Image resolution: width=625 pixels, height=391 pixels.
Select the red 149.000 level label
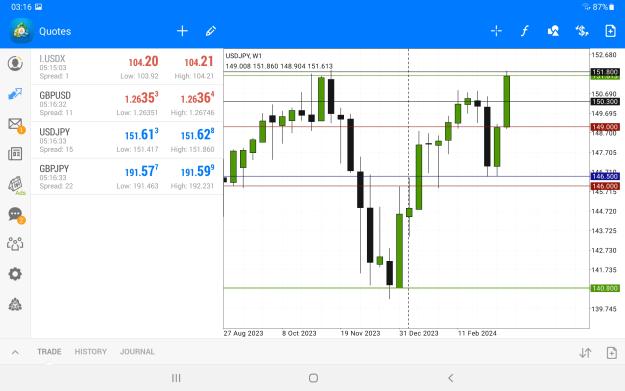tap(605, 127)
